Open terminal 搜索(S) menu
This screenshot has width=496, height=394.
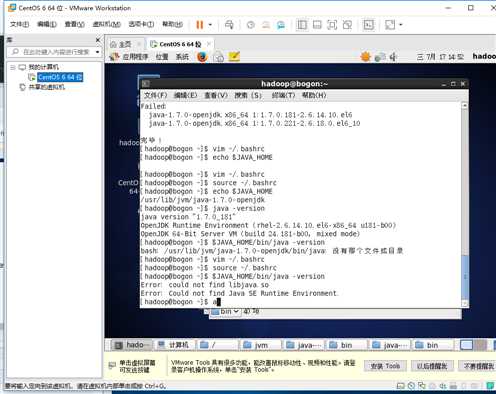pos(248,95)
